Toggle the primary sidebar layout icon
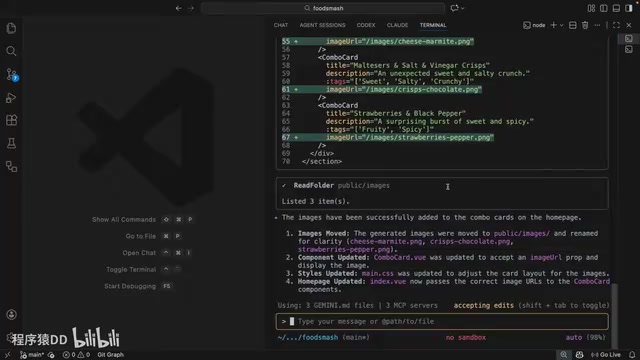 pos(604,8)
